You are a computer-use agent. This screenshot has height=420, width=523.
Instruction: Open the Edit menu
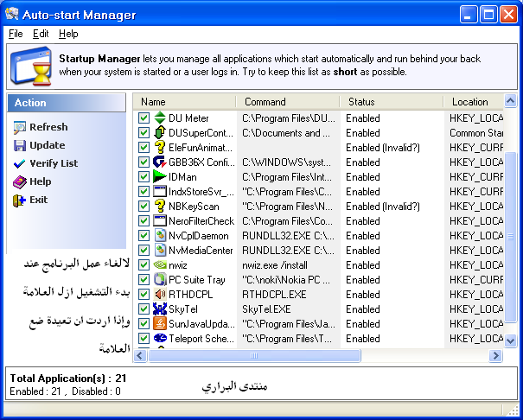click(41, 34)
